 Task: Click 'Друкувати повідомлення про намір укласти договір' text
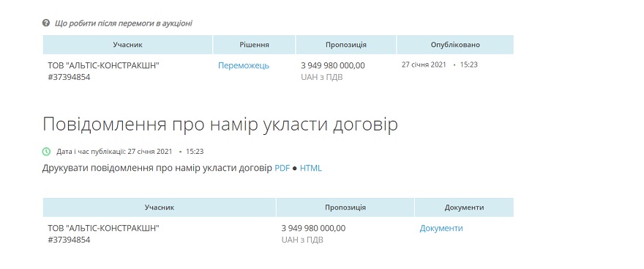pos(157,169)
